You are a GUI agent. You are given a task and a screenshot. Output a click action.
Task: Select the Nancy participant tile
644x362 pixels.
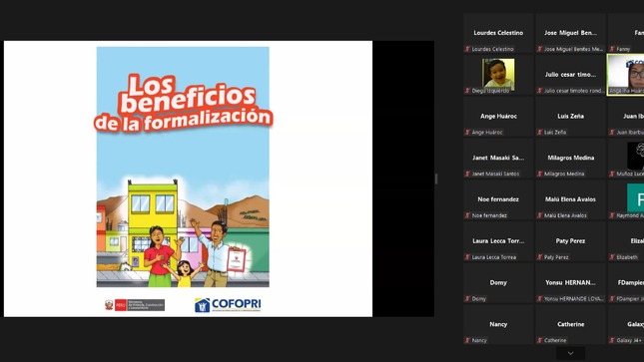pos(498,324)
